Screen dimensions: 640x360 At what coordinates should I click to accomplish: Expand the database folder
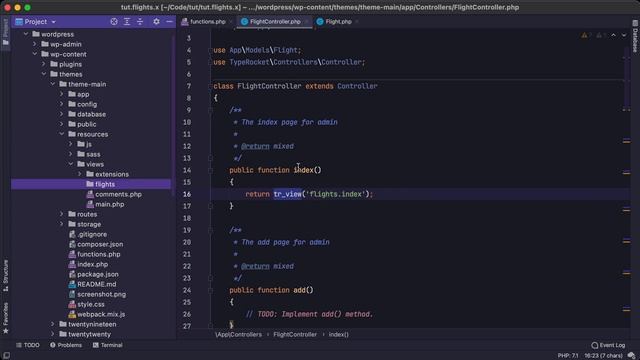tap(62, 114)
